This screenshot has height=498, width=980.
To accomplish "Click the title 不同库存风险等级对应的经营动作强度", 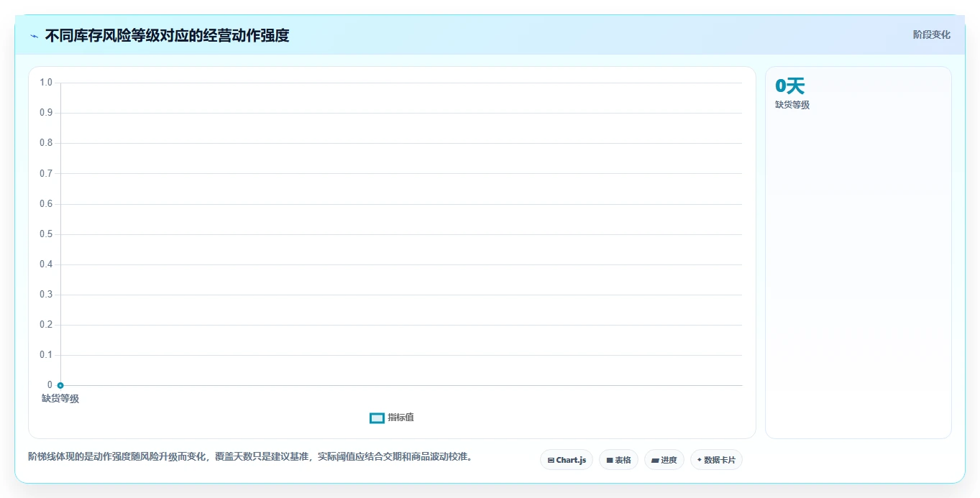I will (x=167, y=35).
